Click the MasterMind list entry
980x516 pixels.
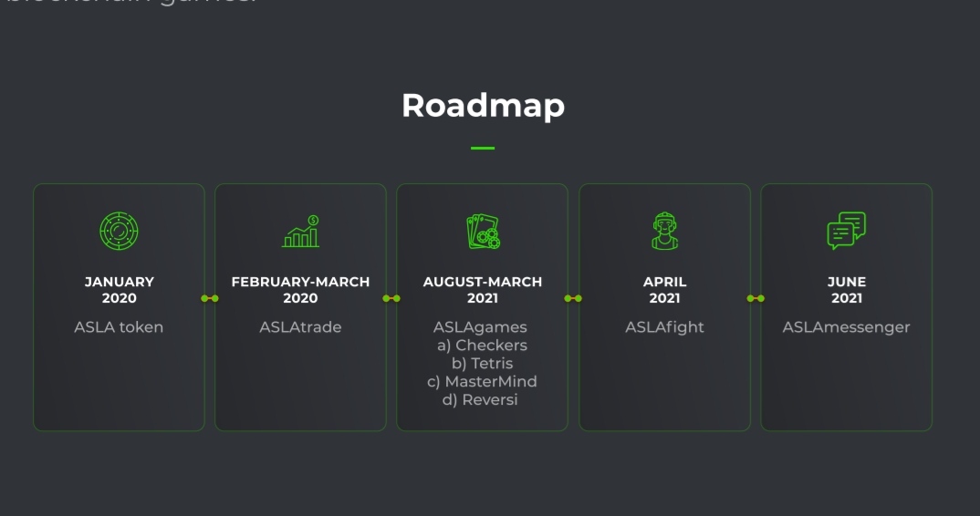tap(482, 381)
